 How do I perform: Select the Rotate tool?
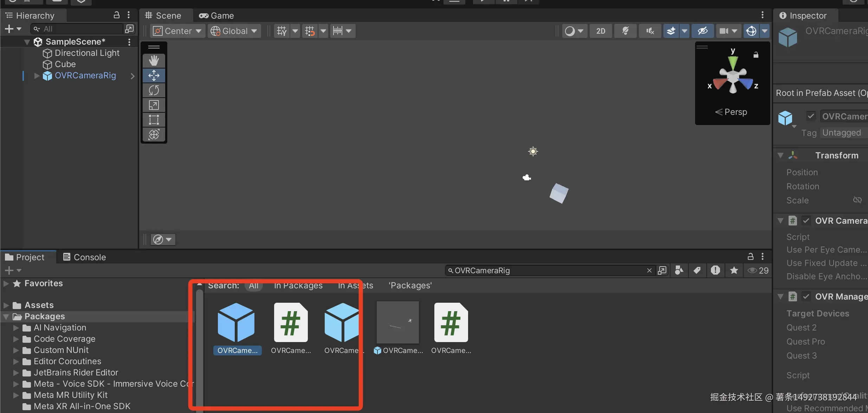pyautogui.click(x=154, y=90)
